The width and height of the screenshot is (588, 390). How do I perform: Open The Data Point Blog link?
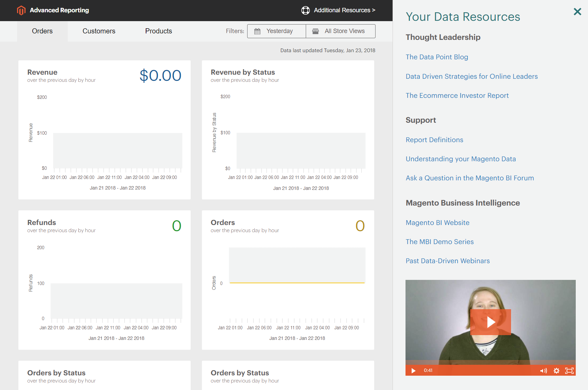437,57
